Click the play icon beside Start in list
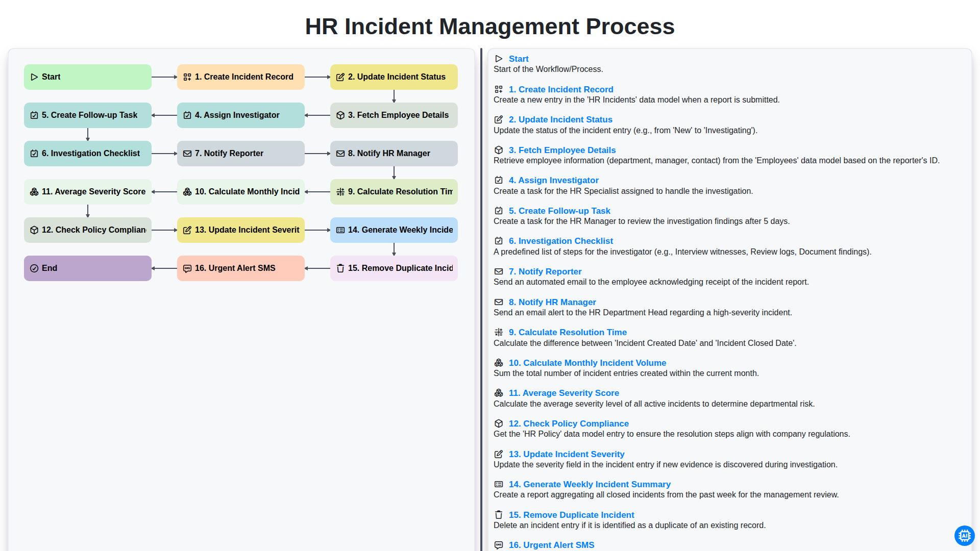Viewport: 980px width, 551px height. tap(499, 59)
